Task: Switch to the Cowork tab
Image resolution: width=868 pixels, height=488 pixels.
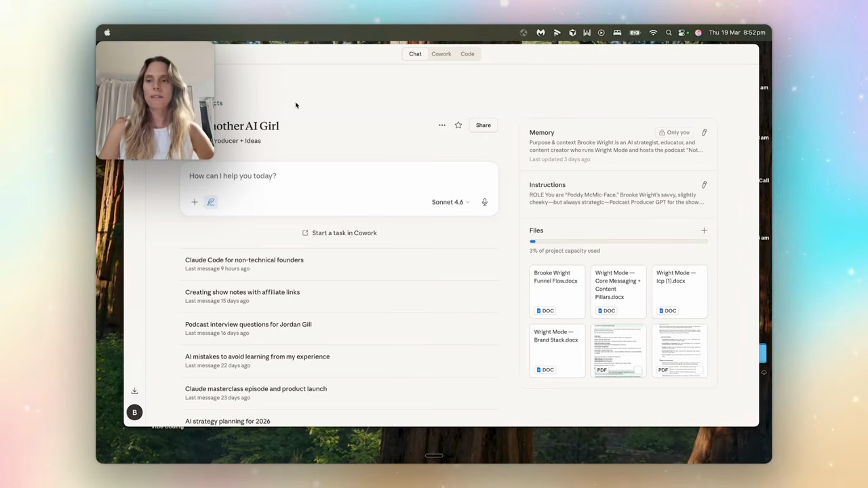Action: [x=441, y=54]
